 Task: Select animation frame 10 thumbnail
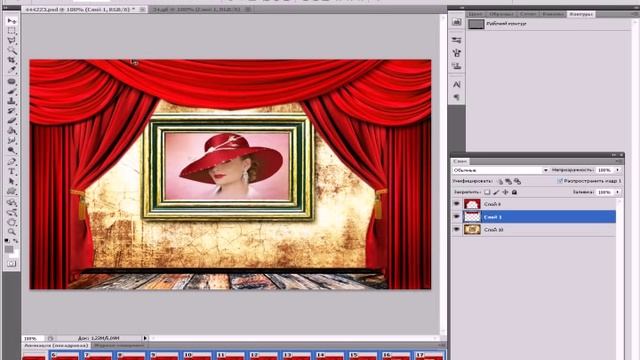coord(197,355)
